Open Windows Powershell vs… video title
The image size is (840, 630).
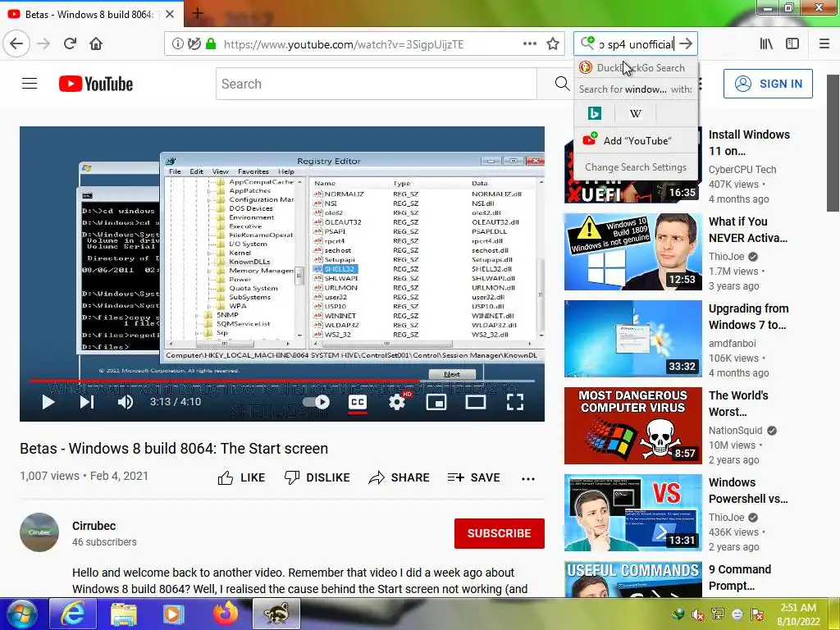pos(748,491)
